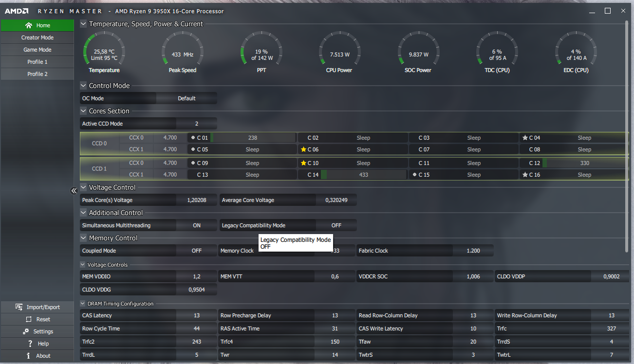This screenshot has height=364, width=634.
Task: Collapse DRAM Timing Configuration subsection
Action: [x=83, y=304]
